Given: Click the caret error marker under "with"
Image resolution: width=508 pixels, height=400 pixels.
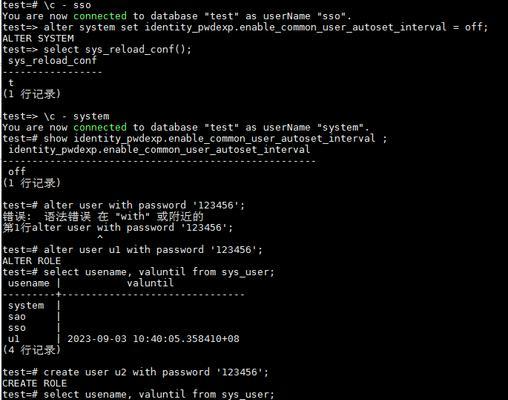Looking at the screenshot, I should 100,237.
